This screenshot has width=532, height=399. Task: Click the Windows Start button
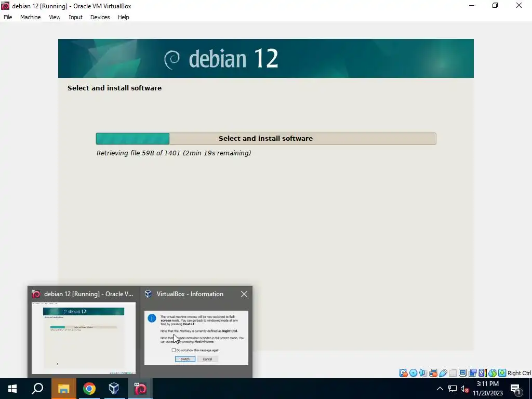point(12,389)
